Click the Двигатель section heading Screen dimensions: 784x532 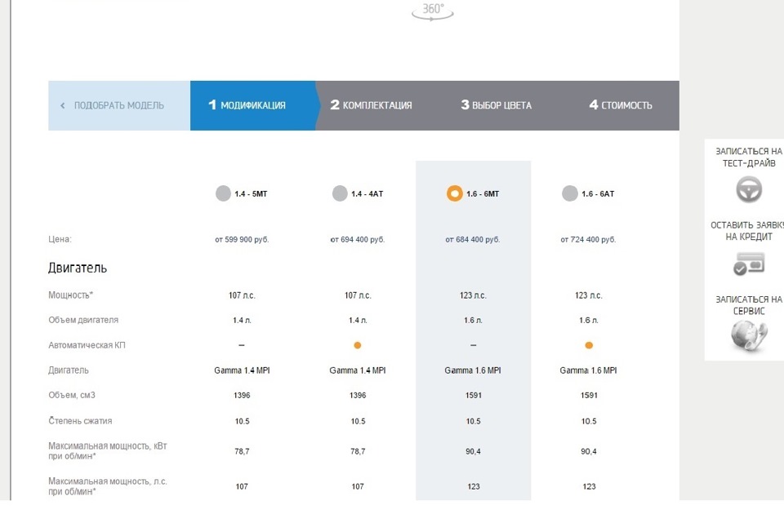(x=78, y=268)
